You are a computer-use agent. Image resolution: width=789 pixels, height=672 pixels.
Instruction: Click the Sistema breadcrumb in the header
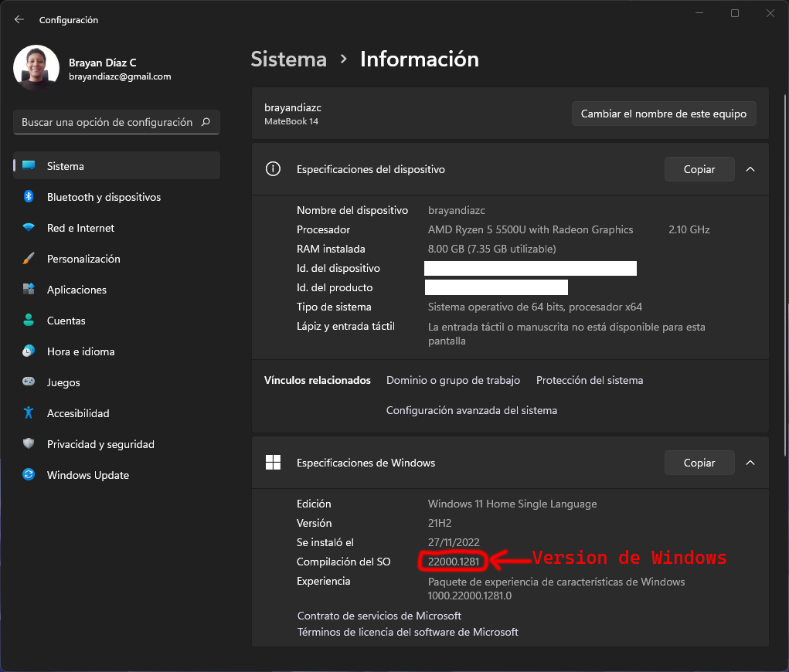(289, 59)
